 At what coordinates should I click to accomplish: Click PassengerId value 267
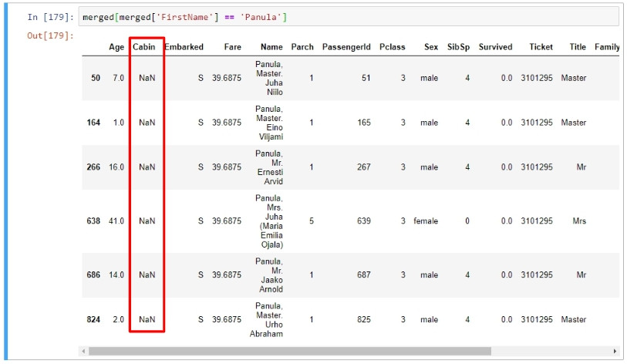pyautogui.click(x=364, y=167)
